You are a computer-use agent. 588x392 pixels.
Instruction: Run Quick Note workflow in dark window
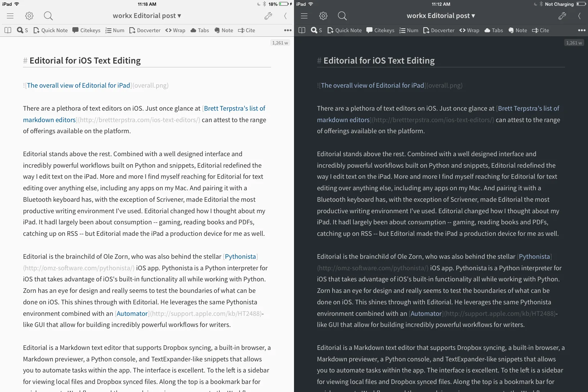(345, 30)
